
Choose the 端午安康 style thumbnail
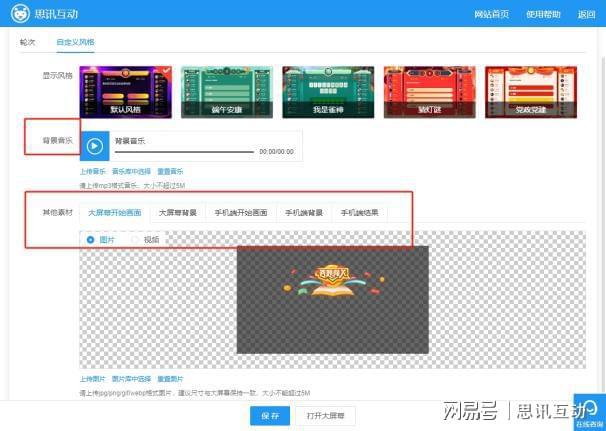(x=226, y=92)
